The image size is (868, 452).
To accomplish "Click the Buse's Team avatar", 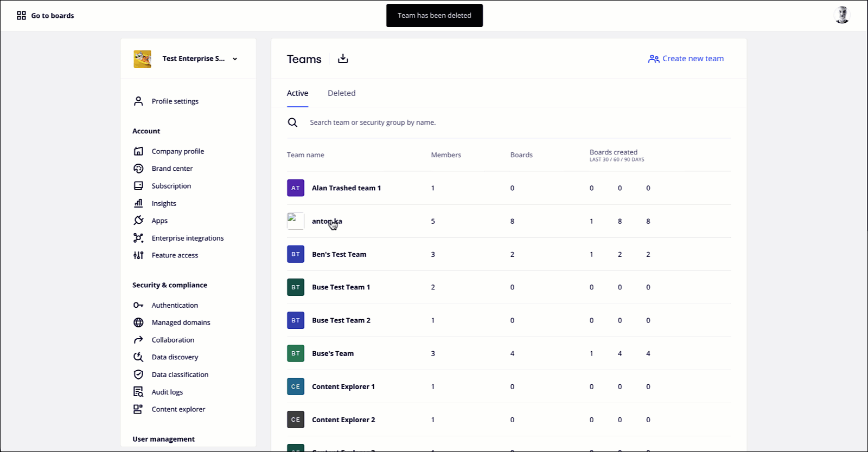I will 296,353.
